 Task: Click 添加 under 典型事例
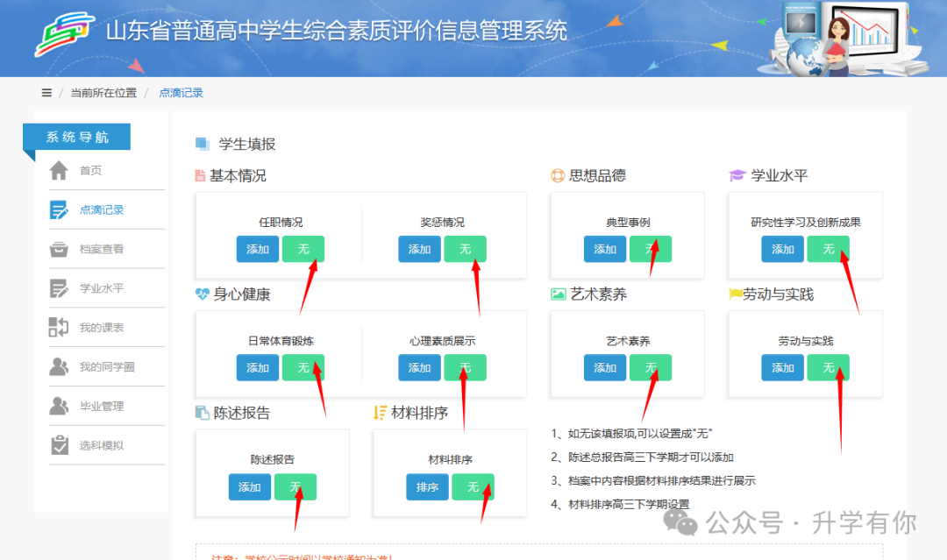[x=604, y=249]
